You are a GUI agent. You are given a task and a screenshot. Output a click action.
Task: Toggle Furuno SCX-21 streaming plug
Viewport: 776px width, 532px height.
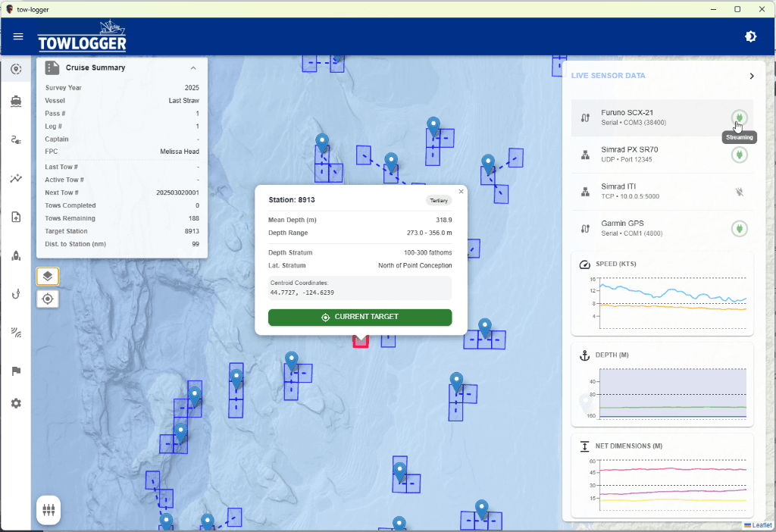(x=740, y=117)
